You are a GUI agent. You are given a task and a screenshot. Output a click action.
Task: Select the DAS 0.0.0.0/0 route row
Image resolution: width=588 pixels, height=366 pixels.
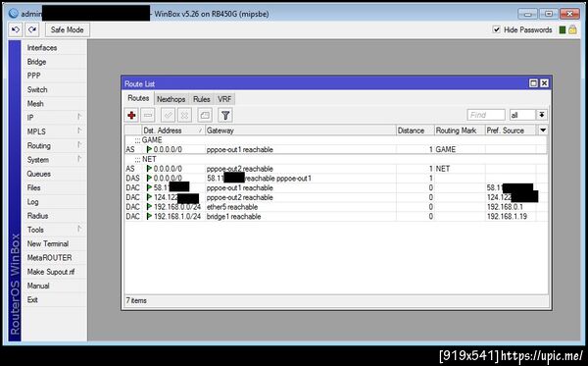pyautogui.click(x=335, y=179)
